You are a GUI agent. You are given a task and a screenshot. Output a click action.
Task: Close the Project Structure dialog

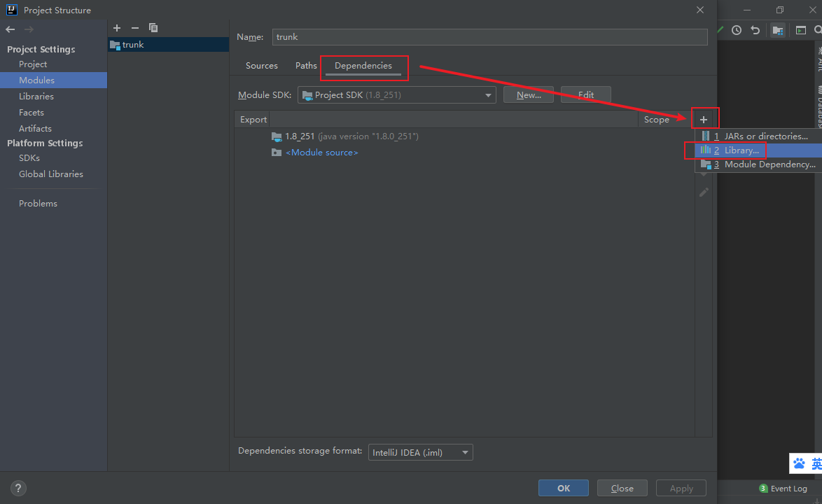click(700, 10)
